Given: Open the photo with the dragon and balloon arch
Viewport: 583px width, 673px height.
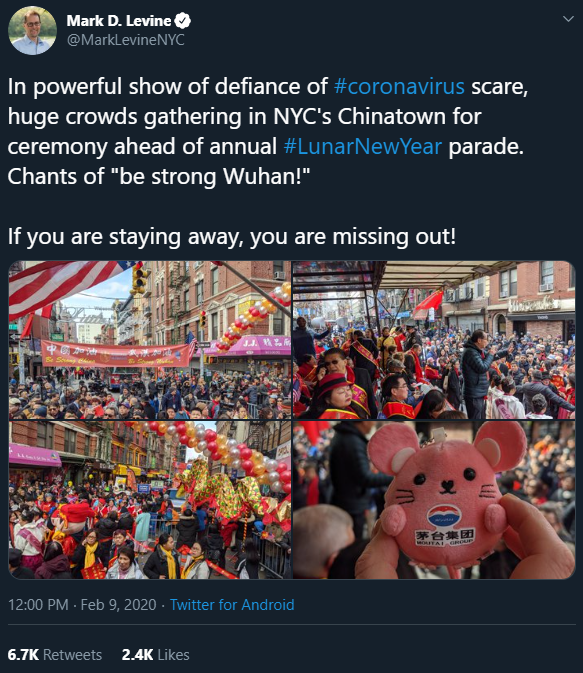Looking at the screenshot, I should (x=150, y=500).
